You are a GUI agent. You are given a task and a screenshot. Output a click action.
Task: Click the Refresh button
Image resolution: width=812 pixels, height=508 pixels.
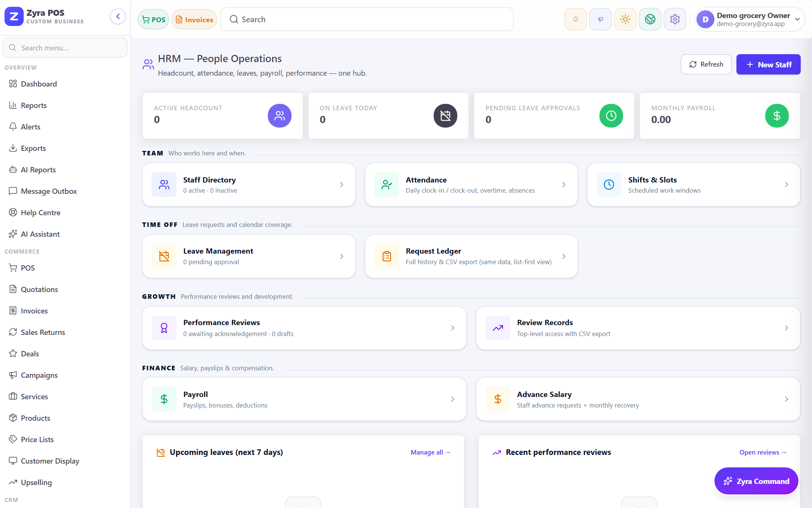tap(706, 64)
